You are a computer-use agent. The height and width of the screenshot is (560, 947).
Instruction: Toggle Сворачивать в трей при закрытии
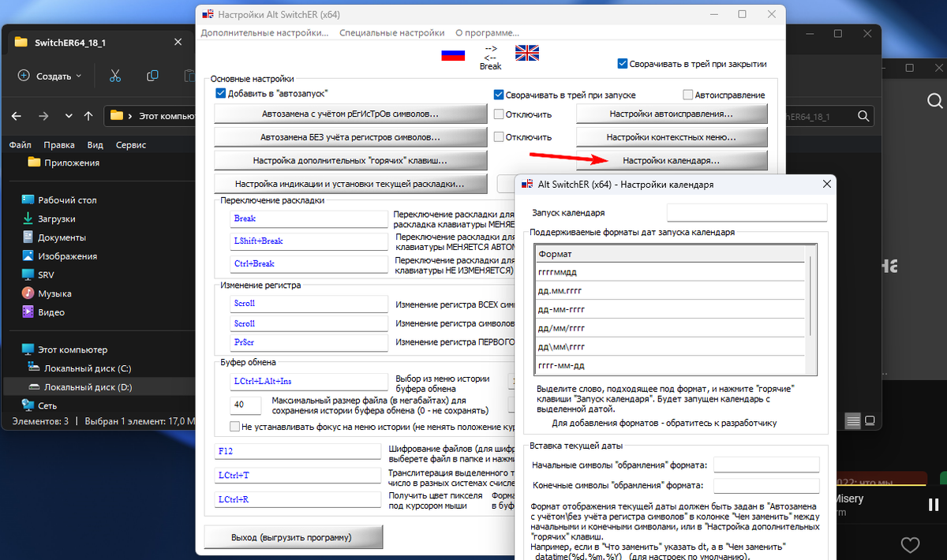tap(623, 64)
